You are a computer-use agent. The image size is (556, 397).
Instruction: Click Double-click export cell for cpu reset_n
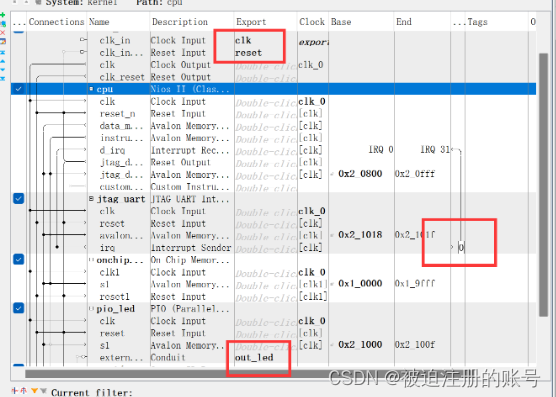[266, 115]
